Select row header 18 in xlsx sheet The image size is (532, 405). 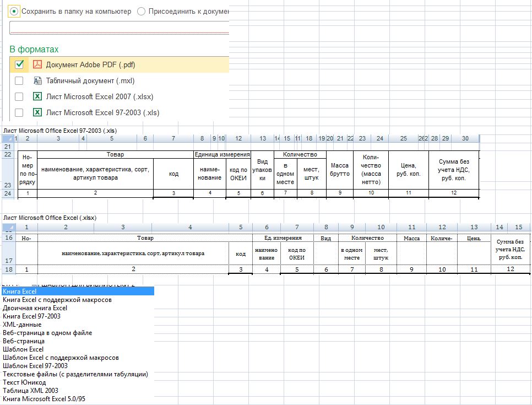(x=9, y=269)
